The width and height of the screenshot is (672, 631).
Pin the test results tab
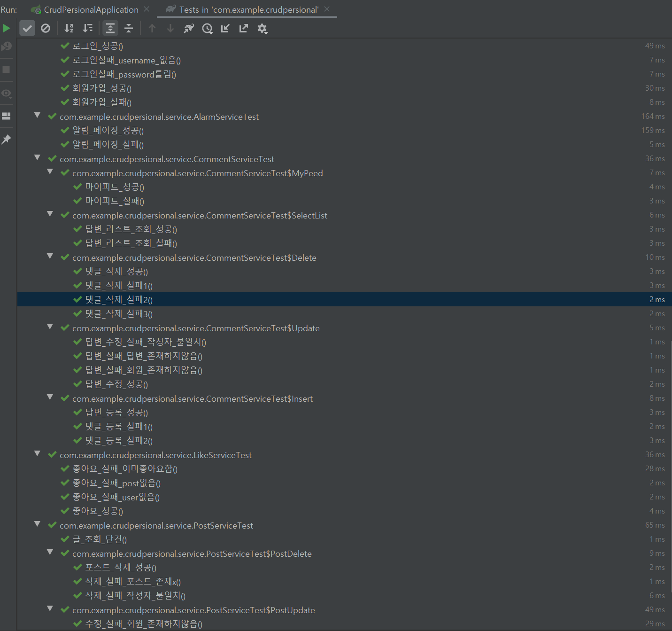click(x=6, y=139)
